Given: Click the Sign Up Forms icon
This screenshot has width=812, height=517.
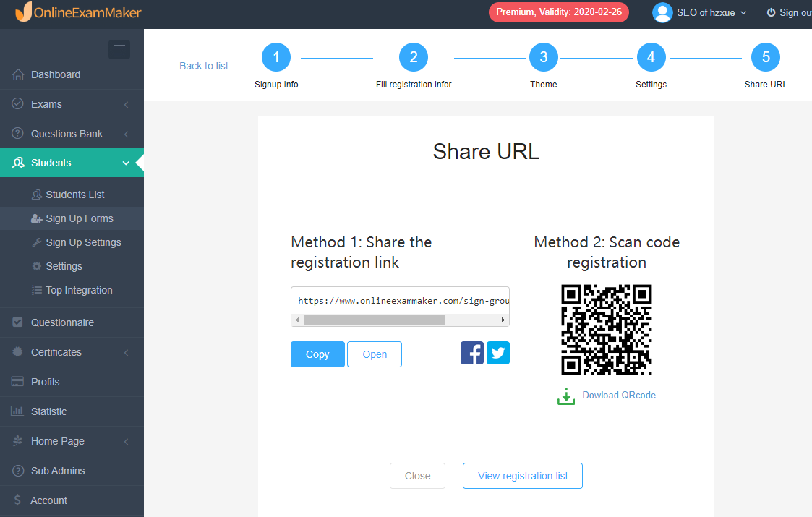Looking at the screenshot, I should [37, 218].
